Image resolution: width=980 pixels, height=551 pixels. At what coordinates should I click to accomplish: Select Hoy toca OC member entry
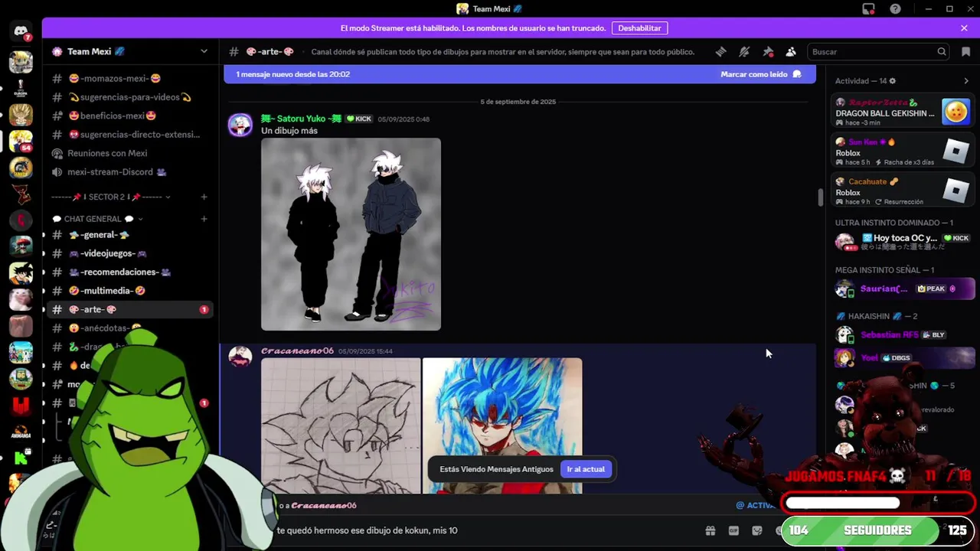(903, 242)
